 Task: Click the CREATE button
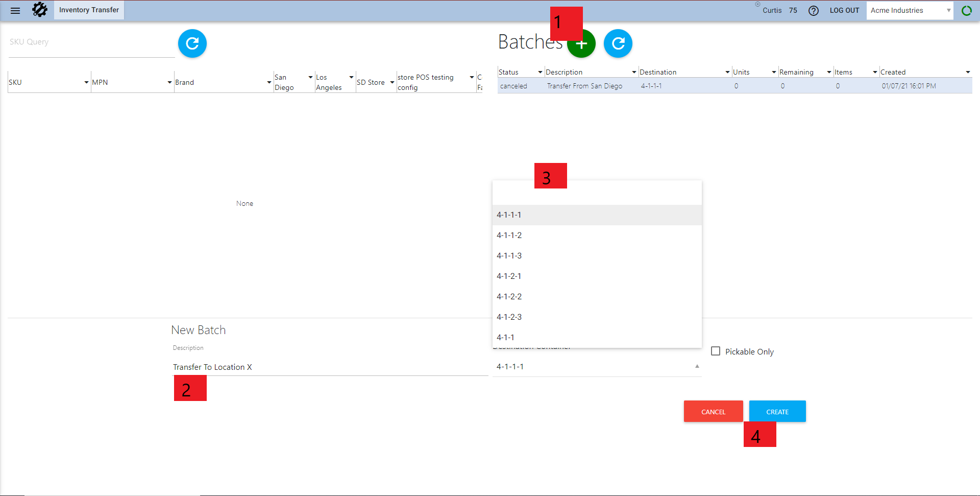pos(777,412)
